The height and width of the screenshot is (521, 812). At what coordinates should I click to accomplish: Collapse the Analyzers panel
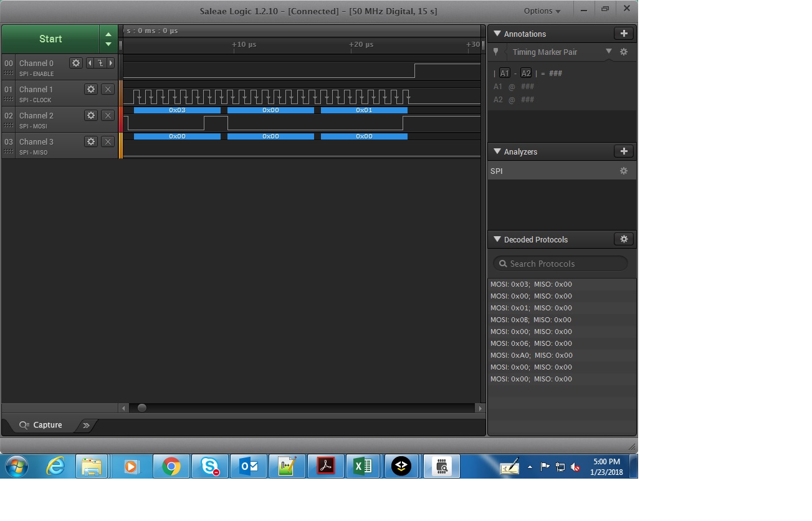(x=497, y=151)
